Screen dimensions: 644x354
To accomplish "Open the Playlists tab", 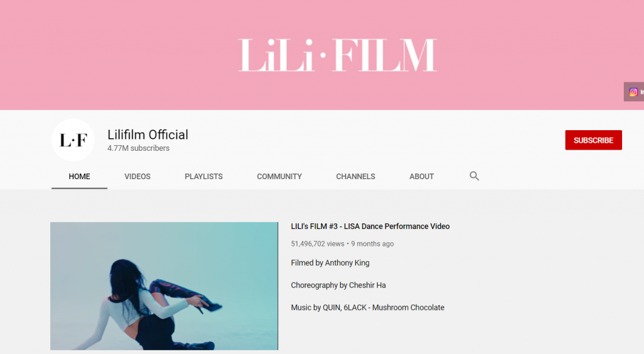I will click(x=204, y=177).
